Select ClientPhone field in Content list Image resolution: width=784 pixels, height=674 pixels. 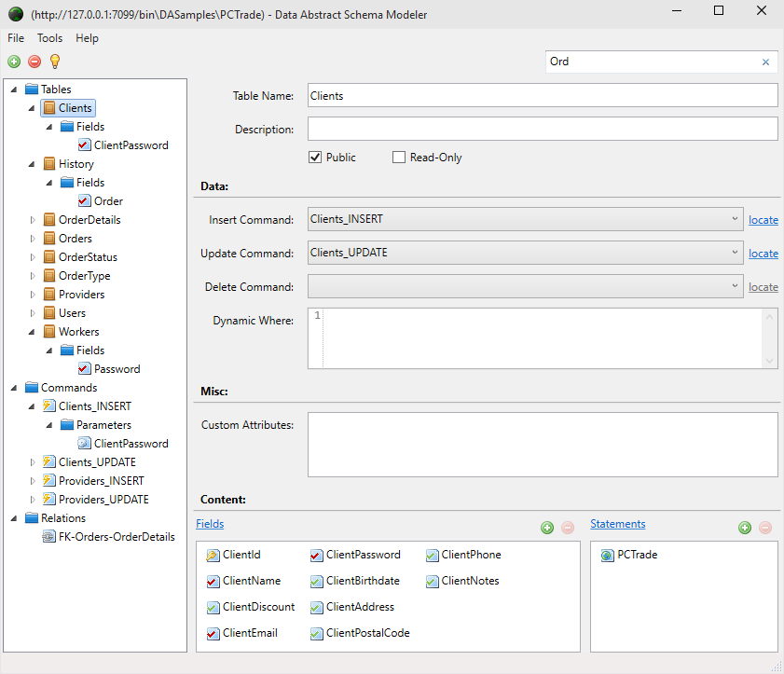pos(463,555)
